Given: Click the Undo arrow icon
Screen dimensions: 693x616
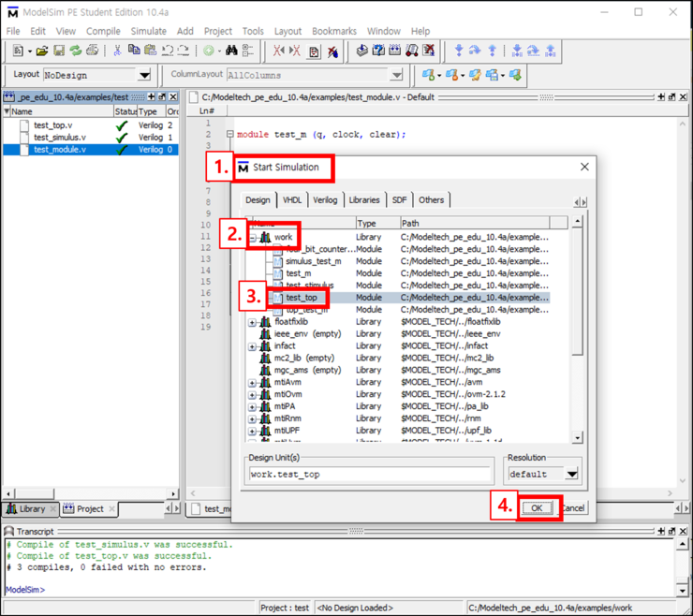Looking at the screenshot, I should click(x=168, y=51).
